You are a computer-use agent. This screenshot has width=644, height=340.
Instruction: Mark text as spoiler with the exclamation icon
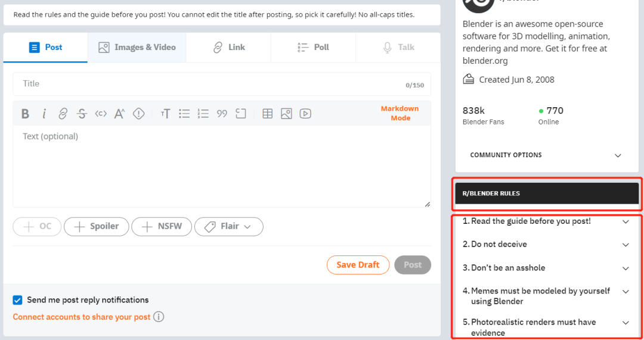point(139,114)
